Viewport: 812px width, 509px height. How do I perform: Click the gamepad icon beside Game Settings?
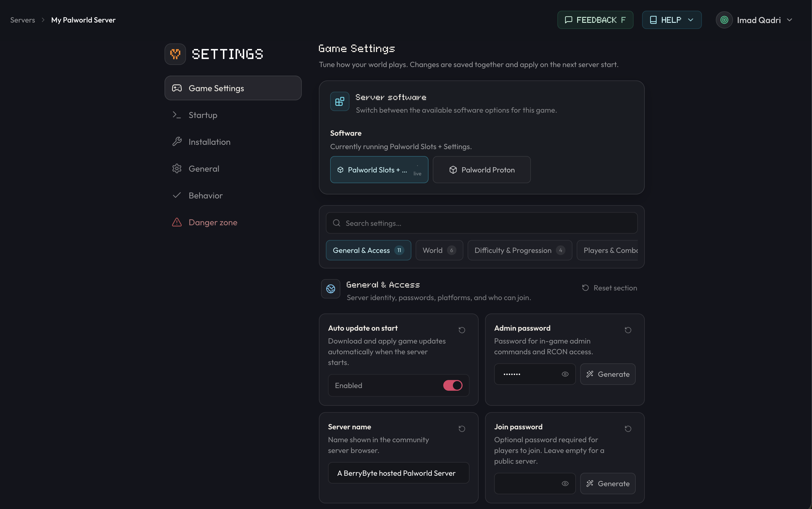[x=177, y=88]
